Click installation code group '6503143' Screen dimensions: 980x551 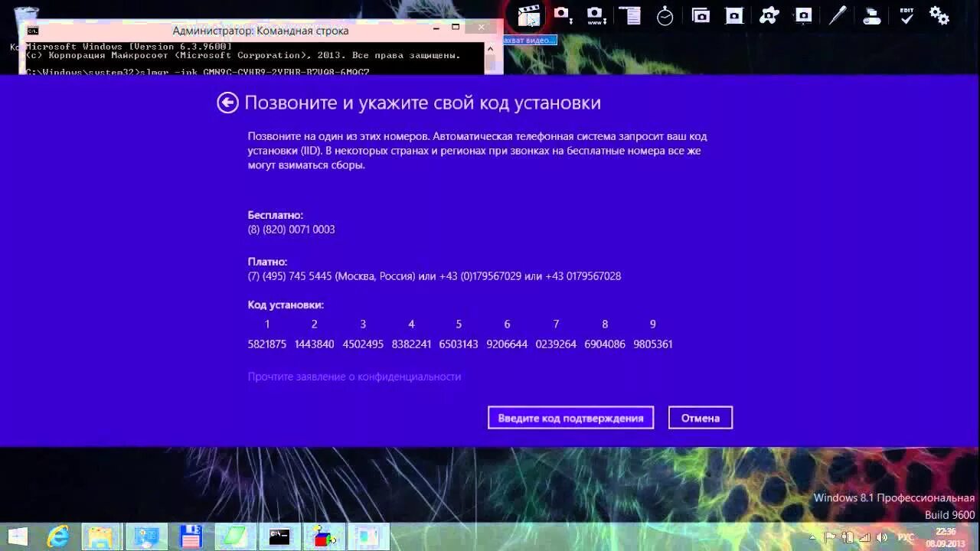click(459, 344)
